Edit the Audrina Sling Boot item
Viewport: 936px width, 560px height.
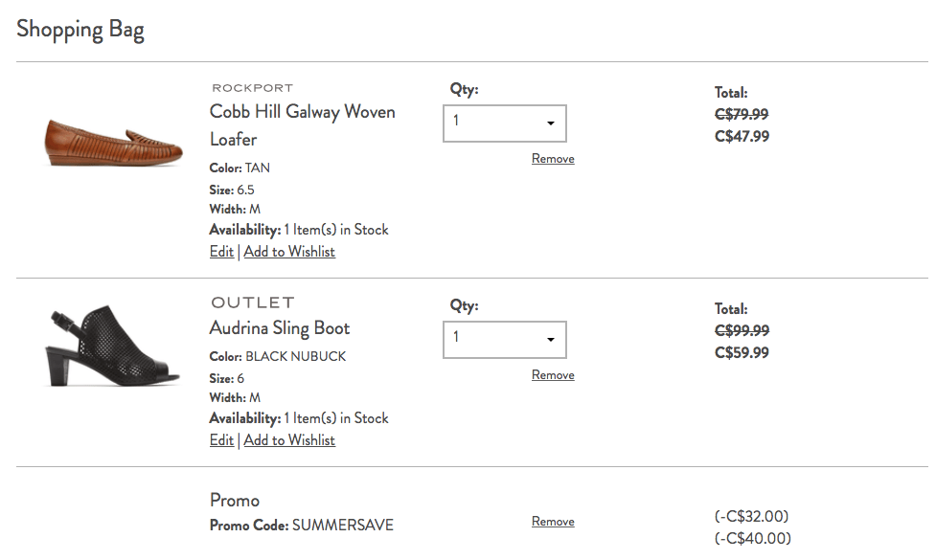coord(221,440)
